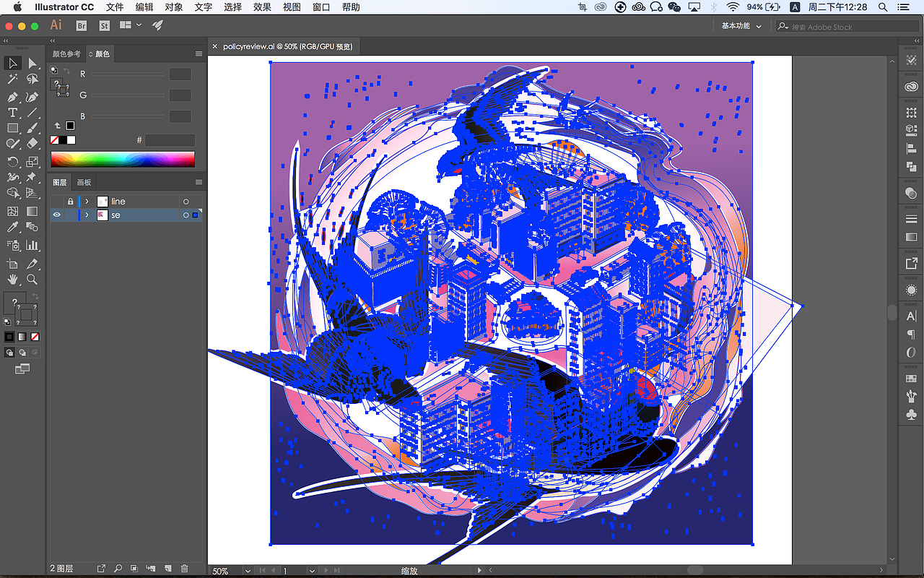Open Color panel options menu
The height and width of the screenshot is (578, 924).
[x=199, y=53]
